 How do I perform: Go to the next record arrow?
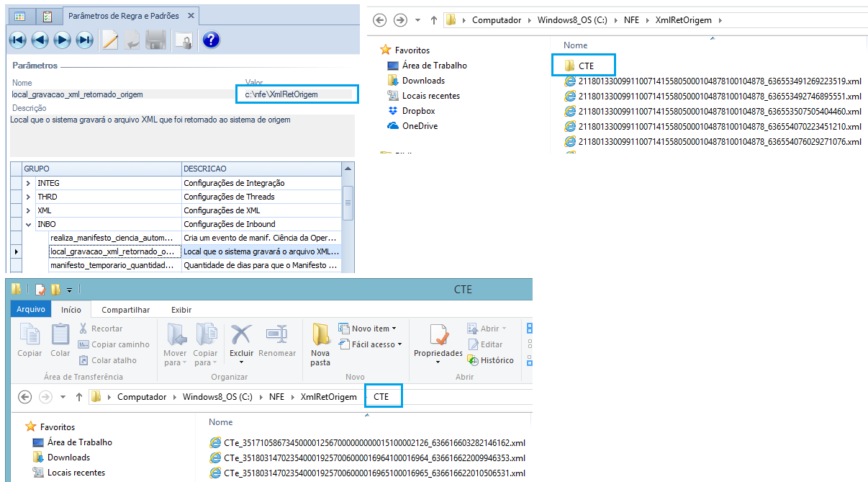(x=63, y=40)
